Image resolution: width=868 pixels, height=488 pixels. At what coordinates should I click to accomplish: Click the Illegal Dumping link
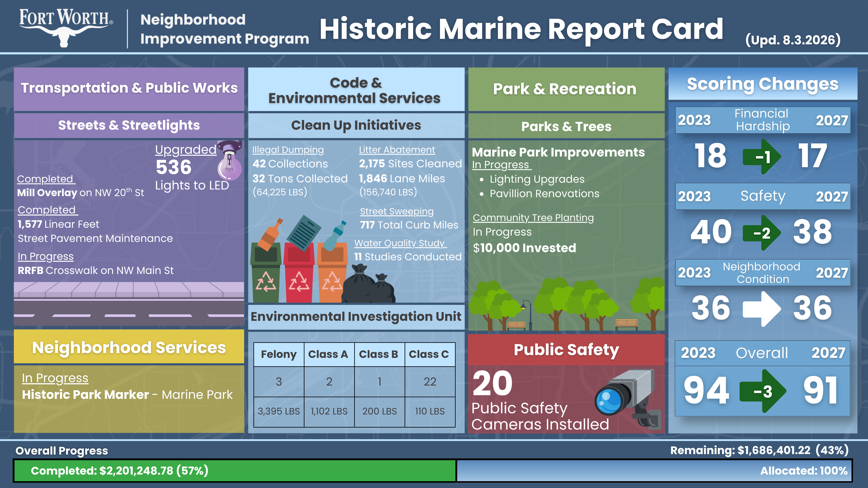288,150
